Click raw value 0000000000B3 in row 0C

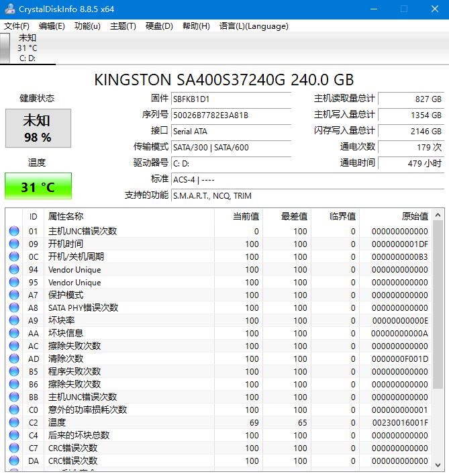click(x=400, y=257)
